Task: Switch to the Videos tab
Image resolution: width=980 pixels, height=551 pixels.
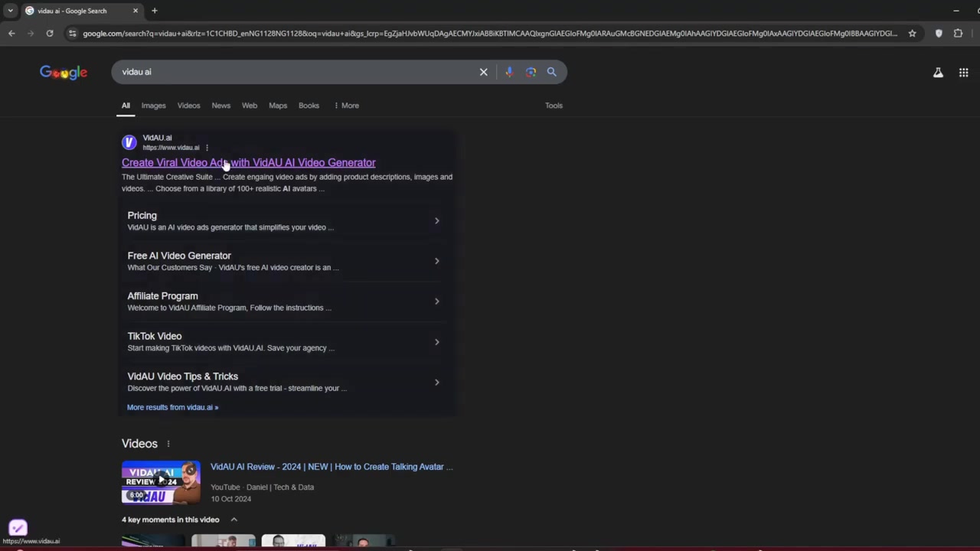Action: [188, 106]
